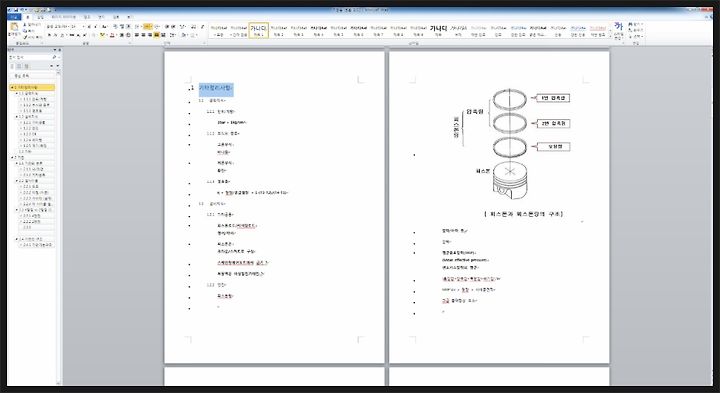Click Replace in the Editing group
Image resolution: width=720 pixels, height=393 pixels.
click(x=636, y=30)
